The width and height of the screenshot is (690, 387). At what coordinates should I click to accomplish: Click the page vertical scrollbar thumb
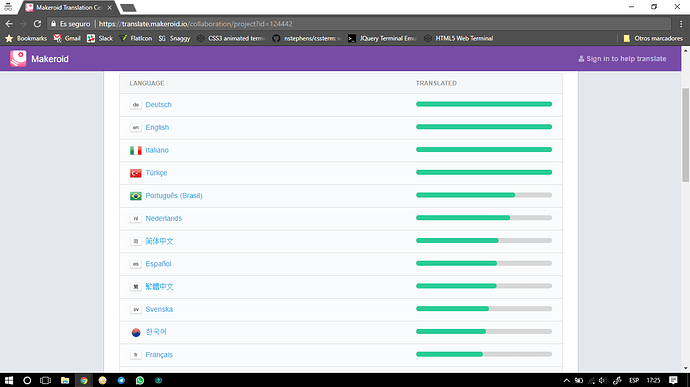pos(686,135)
